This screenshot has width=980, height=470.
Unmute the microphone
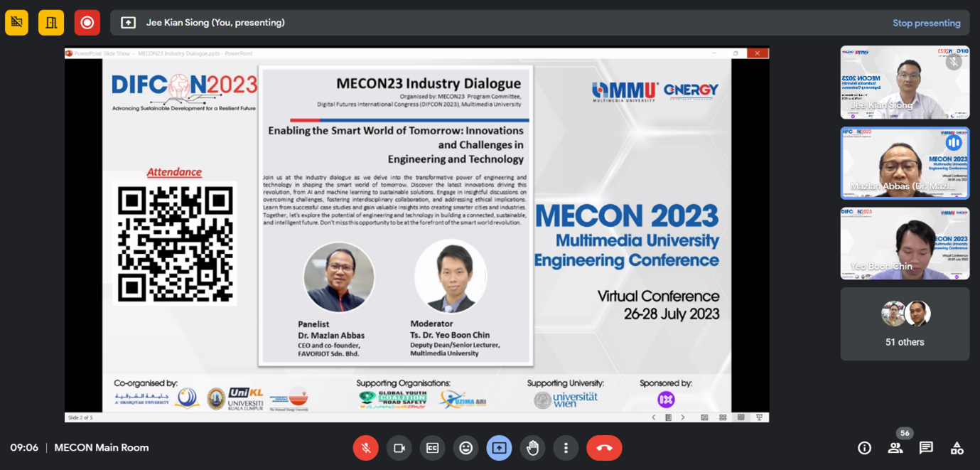[365, 448]
